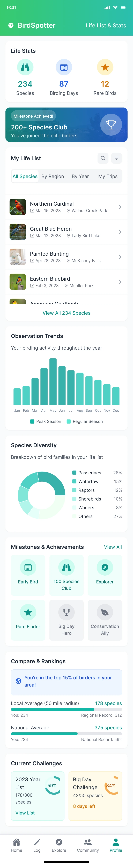
Task: Toggle Regular Season legend in chart
Action: coord(85,421)
